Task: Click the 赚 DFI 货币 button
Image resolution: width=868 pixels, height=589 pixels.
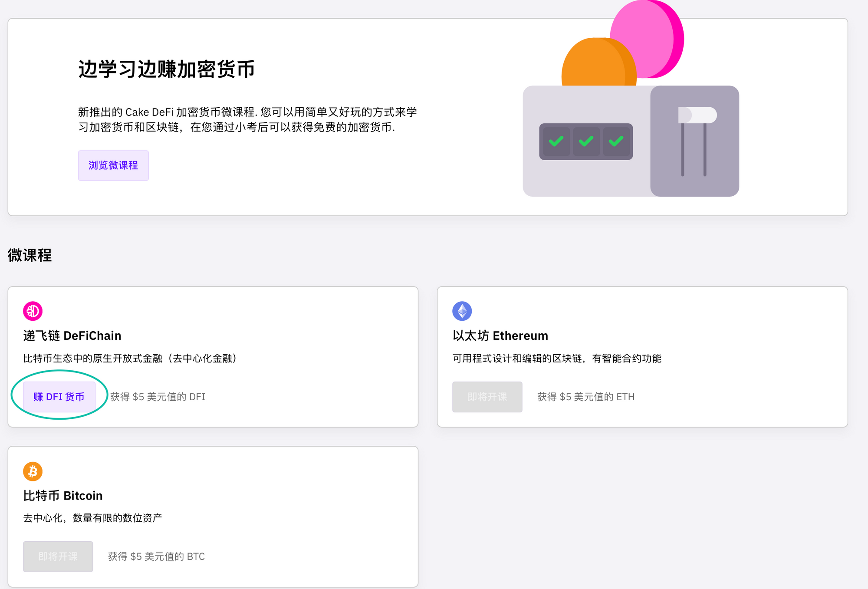Action: (59, 397)
